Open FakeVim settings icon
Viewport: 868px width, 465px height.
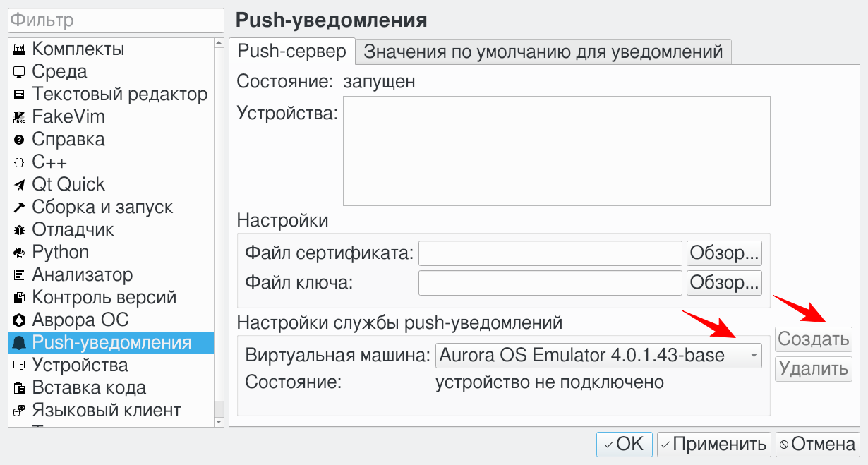[19, 117]
